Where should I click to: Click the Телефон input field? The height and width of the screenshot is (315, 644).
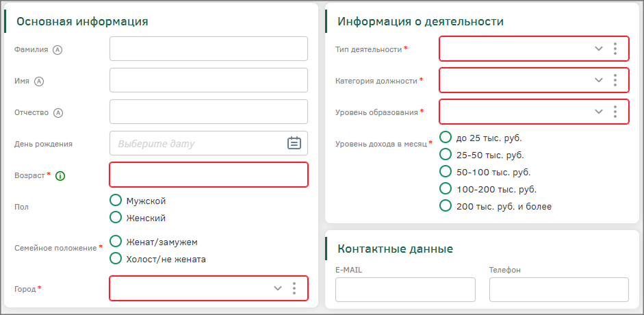[x=558, y=290]
